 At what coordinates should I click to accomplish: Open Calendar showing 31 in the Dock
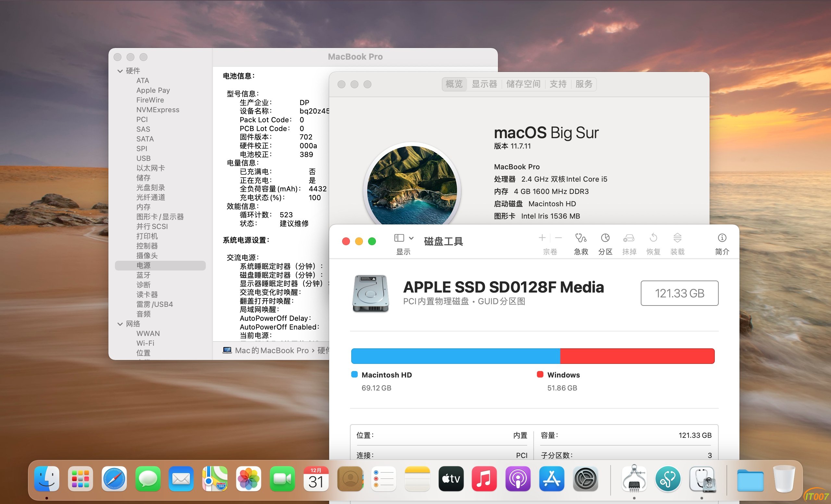pos(316,479)
